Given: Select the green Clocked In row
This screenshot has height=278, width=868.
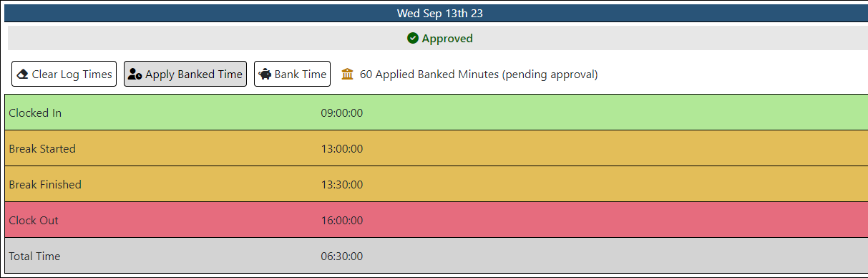Looking at the screenshot, I should click(437, 112).
